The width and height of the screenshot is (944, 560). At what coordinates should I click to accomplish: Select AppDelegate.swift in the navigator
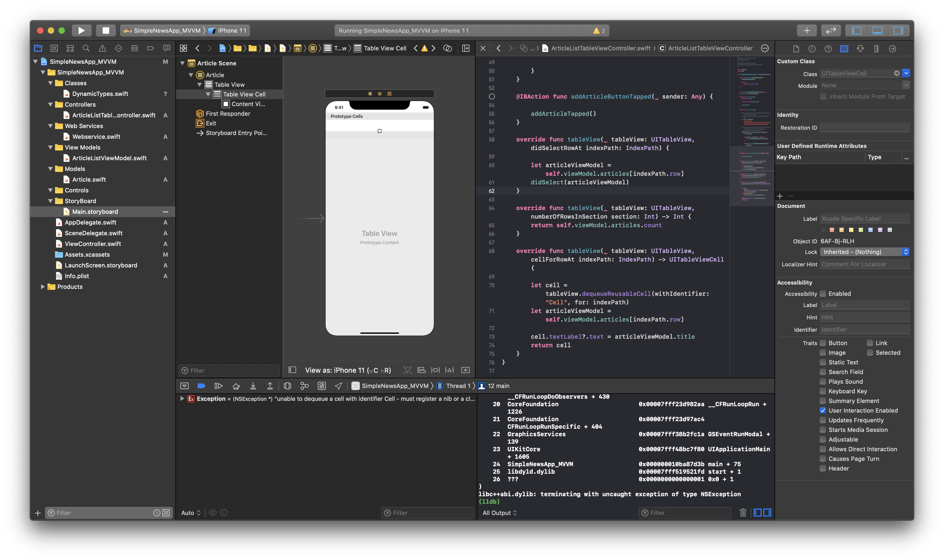90,223
